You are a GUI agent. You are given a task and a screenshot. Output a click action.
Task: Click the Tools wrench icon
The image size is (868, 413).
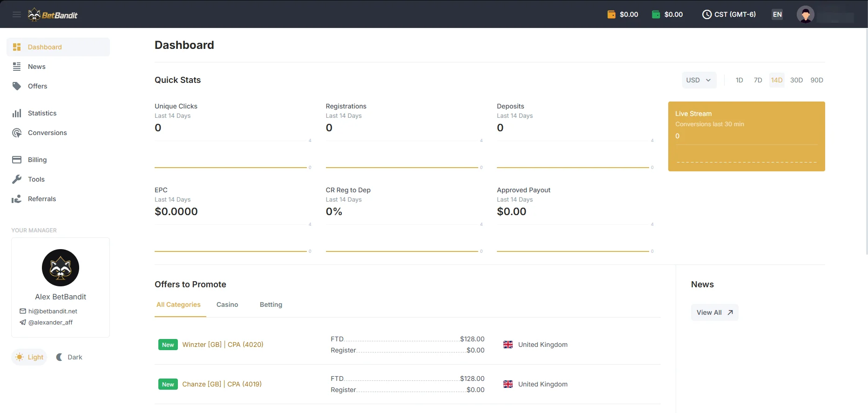[17, 179]
